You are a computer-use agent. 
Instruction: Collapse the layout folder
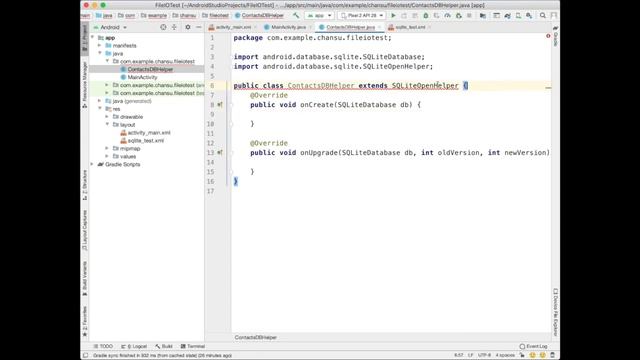107,124
